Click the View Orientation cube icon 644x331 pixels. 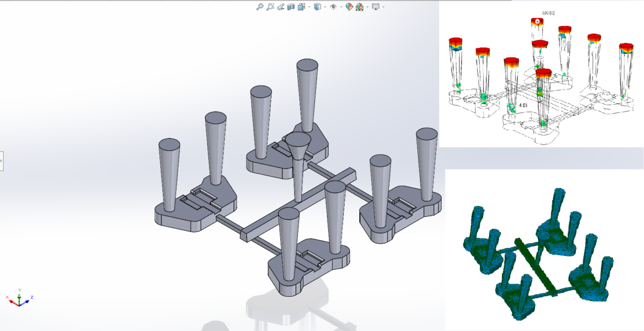coord(301,7)
